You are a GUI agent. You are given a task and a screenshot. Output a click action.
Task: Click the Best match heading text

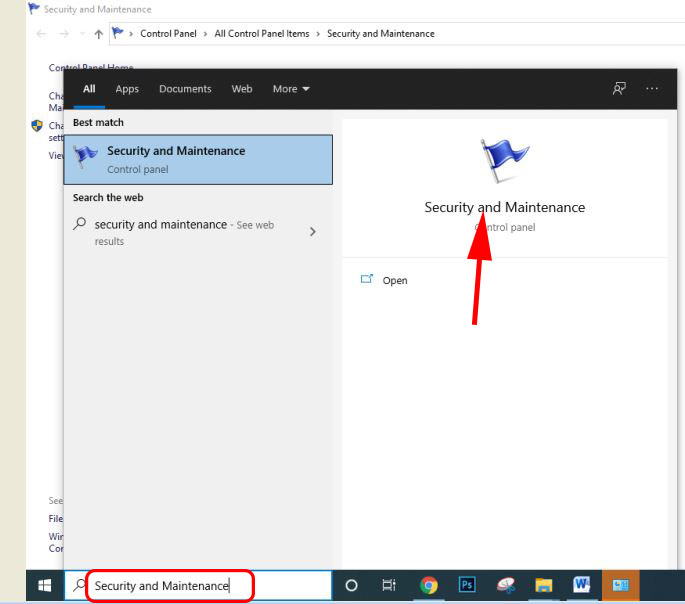pos(98,122)
